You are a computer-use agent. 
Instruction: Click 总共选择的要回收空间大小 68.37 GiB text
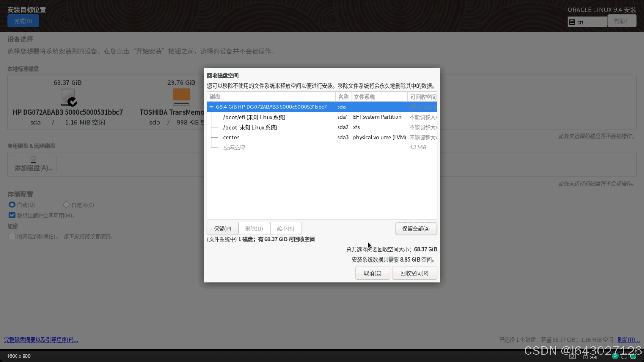(x=391, y=249)
